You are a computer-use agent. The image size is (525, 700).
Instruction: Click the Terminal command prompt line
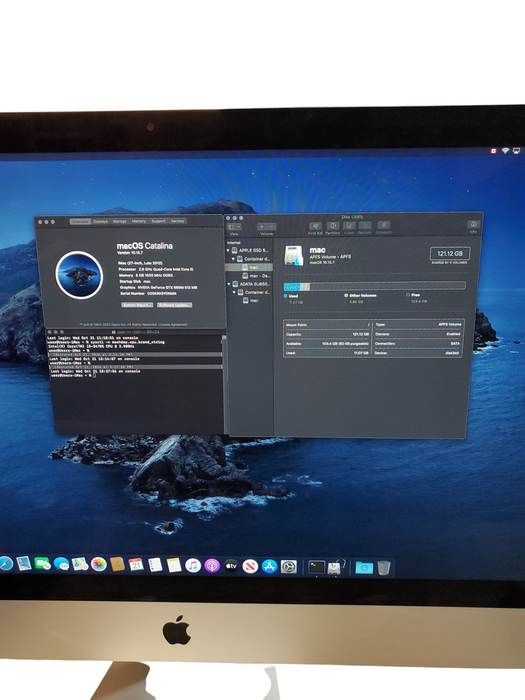[x=72, y=375]
